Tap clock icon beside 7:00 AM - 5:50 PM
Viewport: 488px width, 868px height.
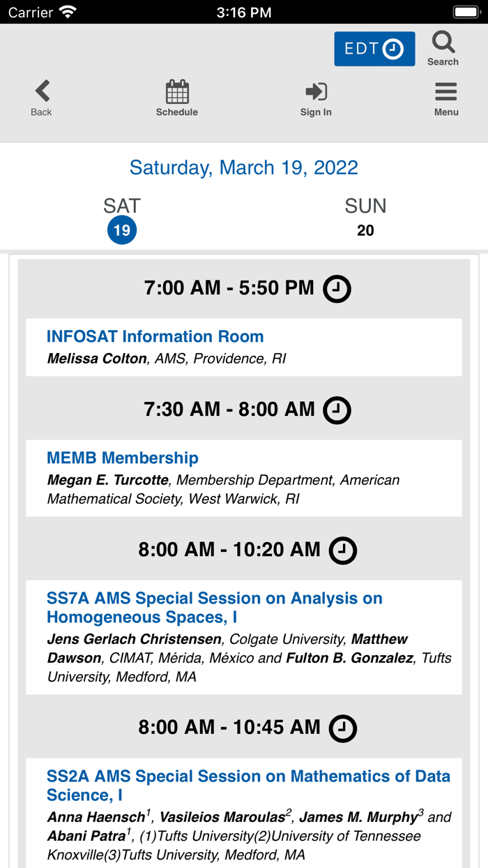[x=337, y=289]
